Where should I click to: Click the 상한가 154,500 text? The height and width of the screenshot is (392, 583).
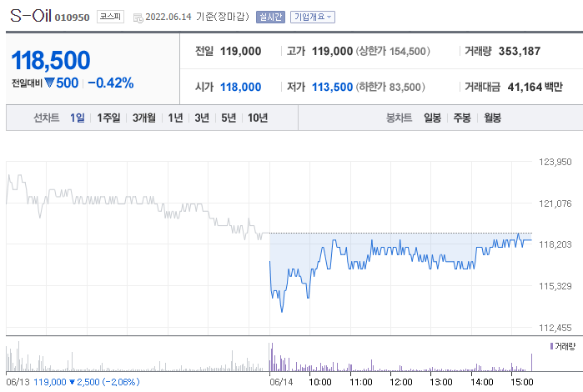click(393, 52)
